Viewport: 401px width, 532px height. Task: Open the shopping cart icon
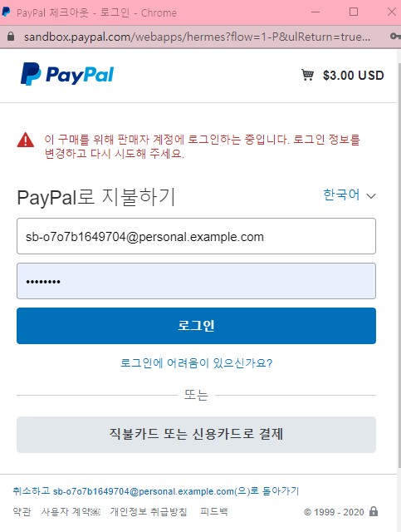(x=307, y=75)
